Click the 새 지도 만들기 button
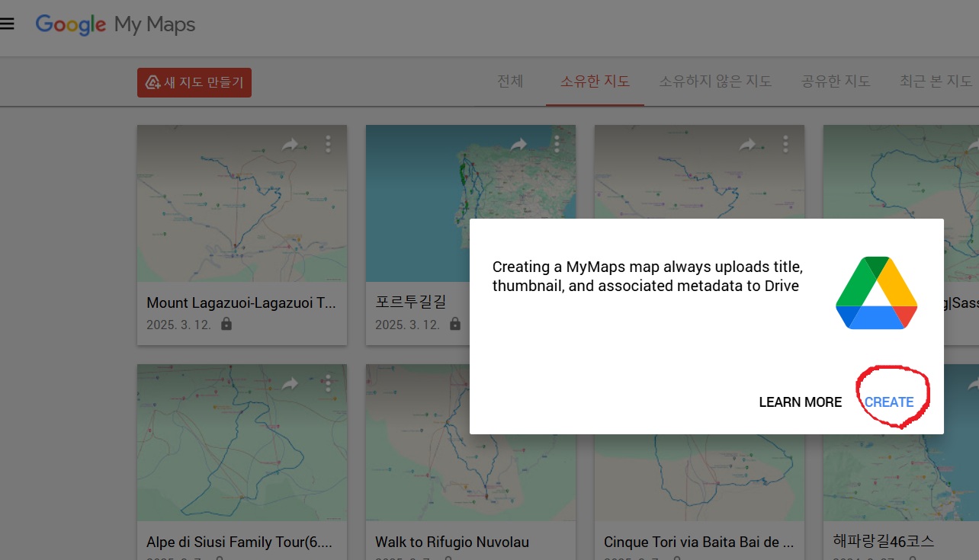The height and width of the screenshot is (560, 979). (194, 82)
